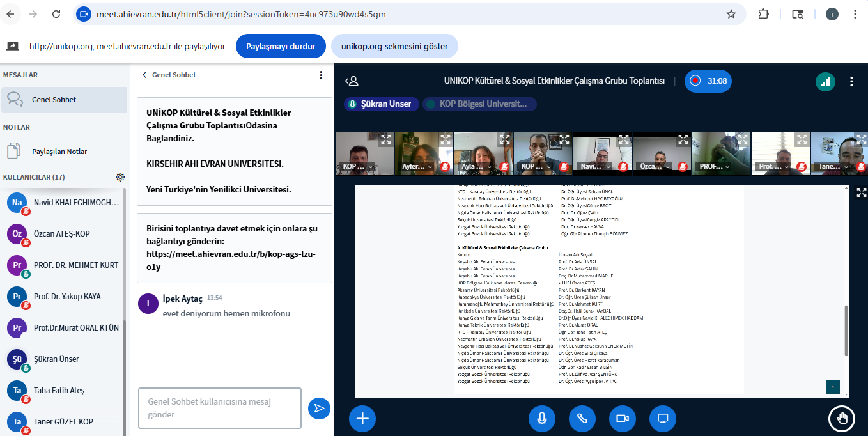Raise your hand
Viewport: 868px width, 436px height.
[842, 418]
